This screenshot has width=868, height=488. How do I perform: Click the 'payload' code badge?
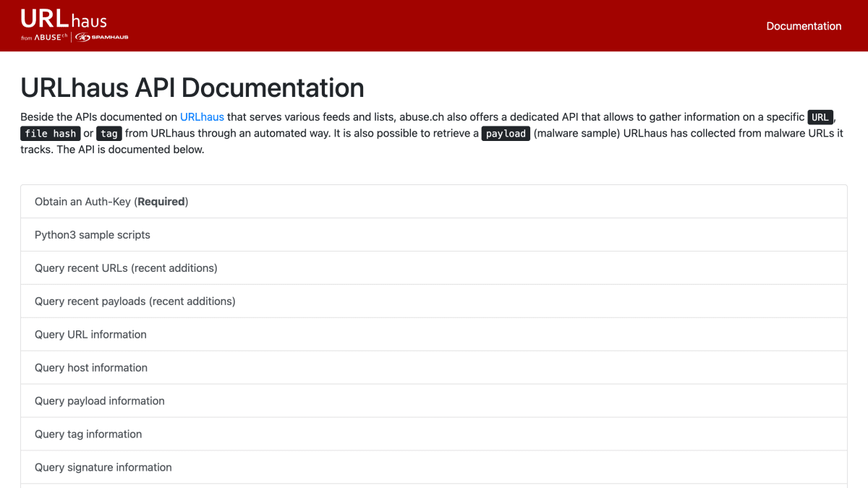coord(506,134)
